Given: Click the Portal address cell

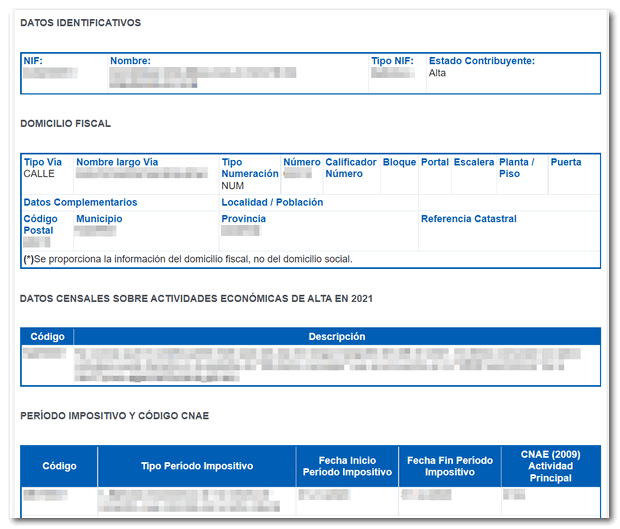Looking at the screenshot, I should tap(434, 174).
